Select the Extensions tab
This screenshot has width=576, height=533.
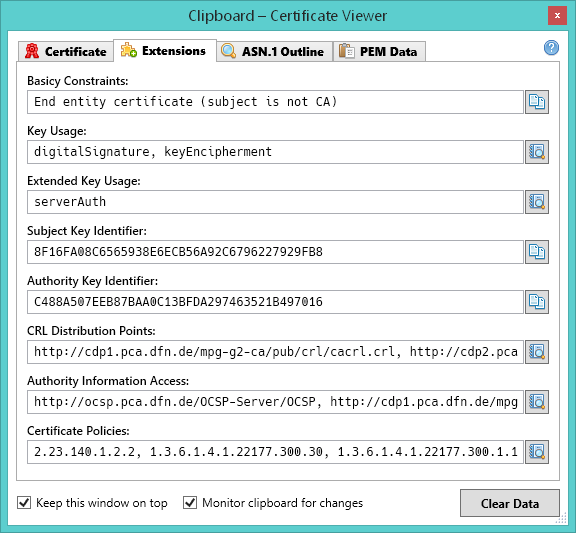coord(165,51)
